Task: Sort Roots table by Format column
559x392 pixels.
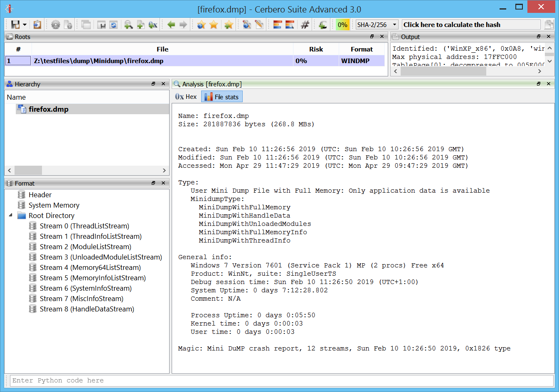Action: [x=362, y=49]
